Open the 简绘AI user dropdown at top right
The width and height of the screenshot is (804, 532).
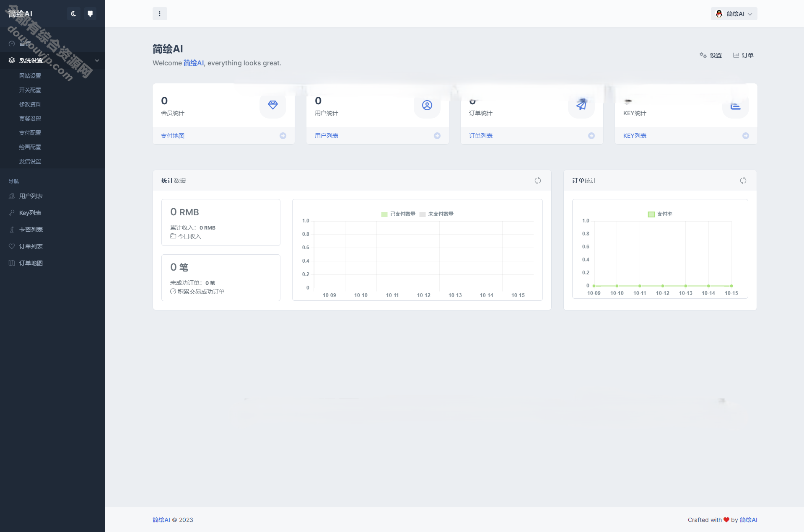click(x=734, y=14)
